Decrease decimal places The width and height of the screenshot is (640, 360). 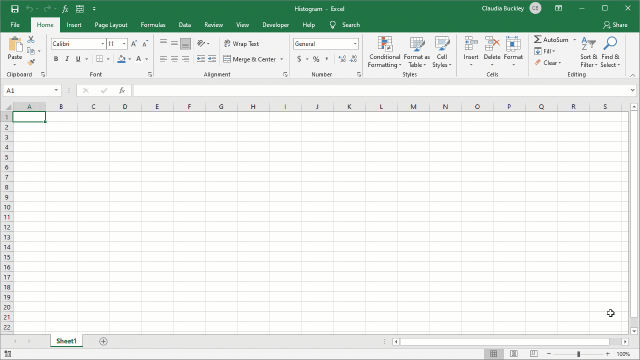coord(353,59)
